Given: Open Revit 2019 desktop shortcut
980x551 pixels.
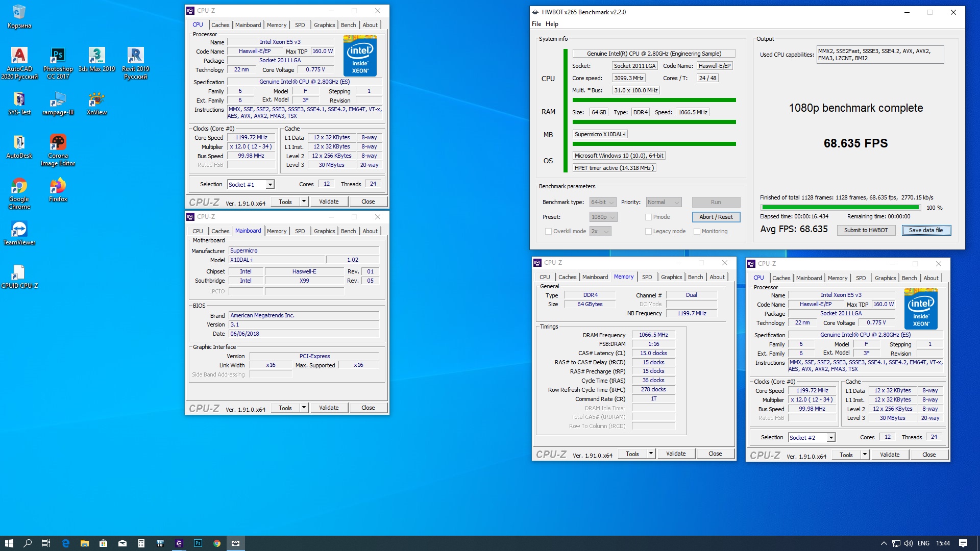Looking at the screenshot, I should [135, 63].
